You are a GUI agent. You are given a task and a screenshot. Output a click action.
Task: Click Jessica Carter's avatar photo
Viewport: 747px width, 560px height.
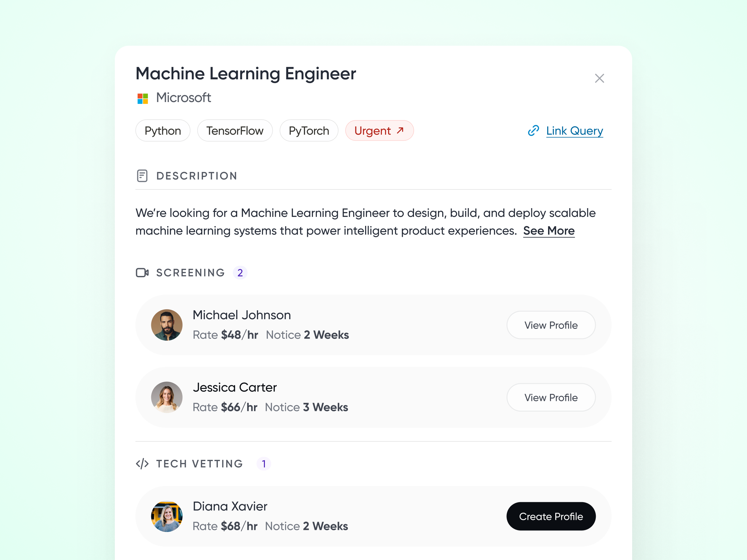click(x=167, y=397)
